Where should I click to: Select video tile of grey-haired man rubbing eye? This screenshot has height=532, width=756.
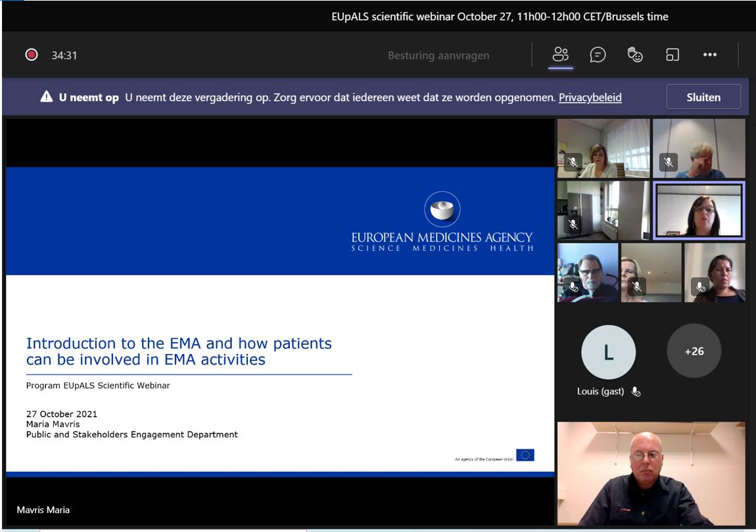tap(699, 148)
